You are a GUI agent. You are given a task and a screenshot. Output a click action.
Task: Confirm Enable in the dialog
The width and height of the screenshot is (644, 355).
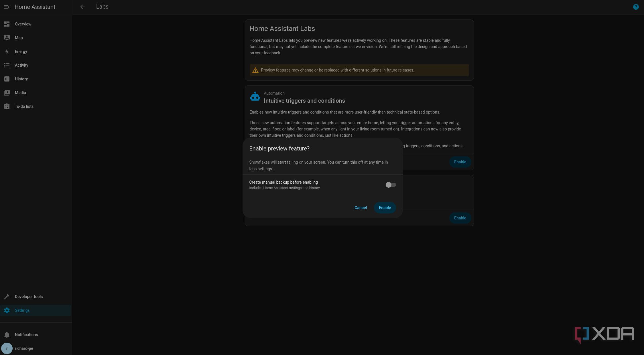click(385, 208)
